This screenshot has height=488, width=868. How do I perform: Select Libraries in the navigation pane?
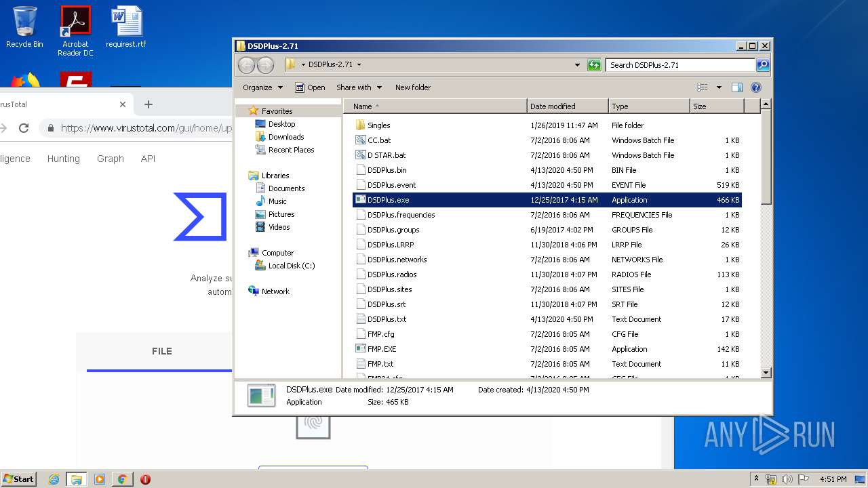(275, 176)
